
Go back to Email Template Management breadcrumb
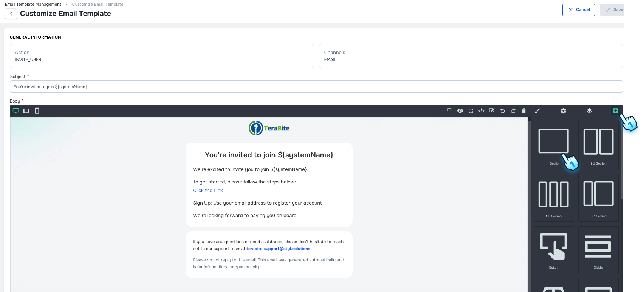click(x=33, y=4)
